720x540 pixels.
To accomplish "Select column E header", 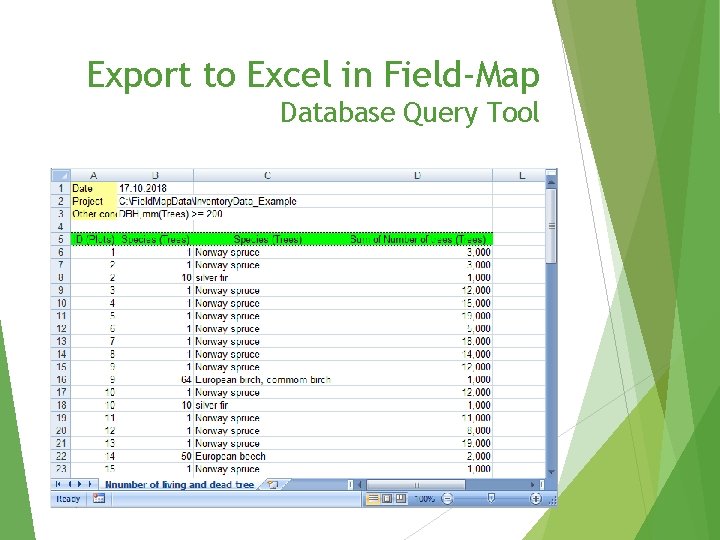I will 521,175.
